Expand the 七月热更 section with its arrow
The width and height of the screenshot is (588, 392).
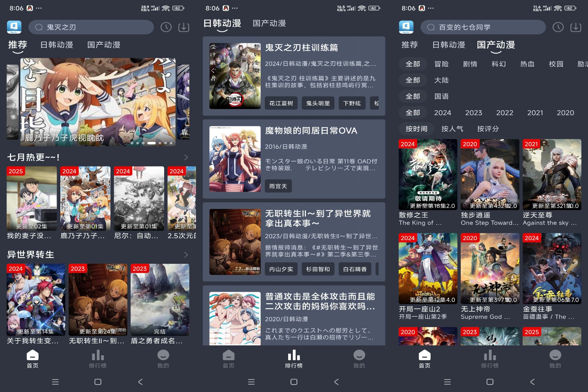pos(186,157)
